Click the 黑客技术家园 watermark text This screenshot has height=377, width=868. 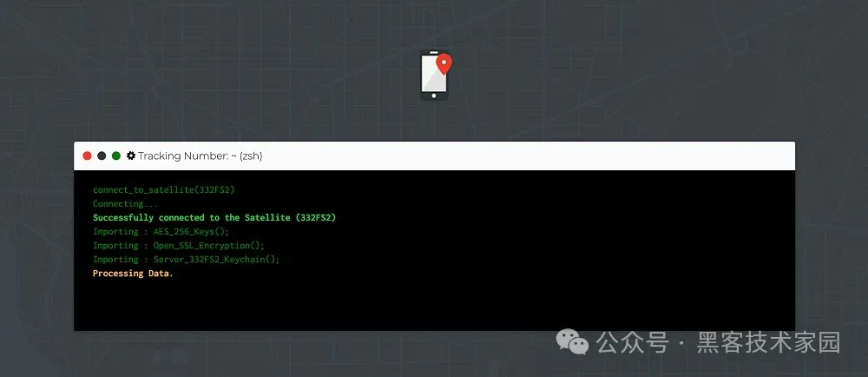click(x=769, y=342)
